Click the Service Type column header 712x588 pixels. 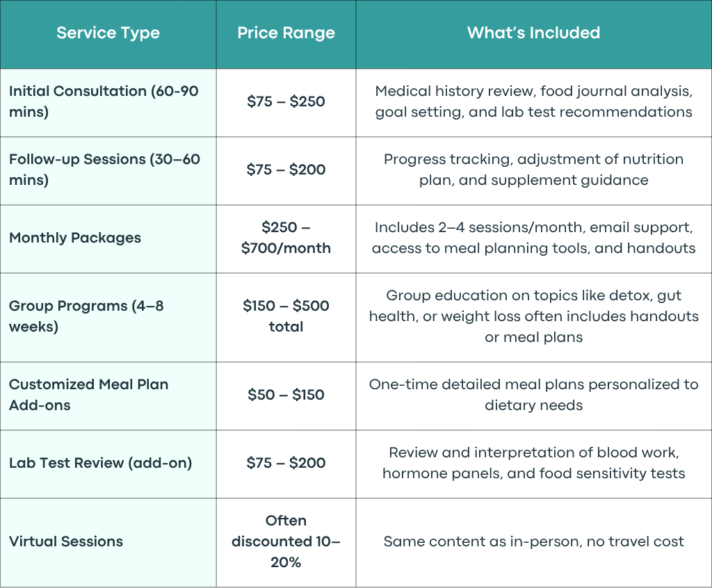coord(108,33)
